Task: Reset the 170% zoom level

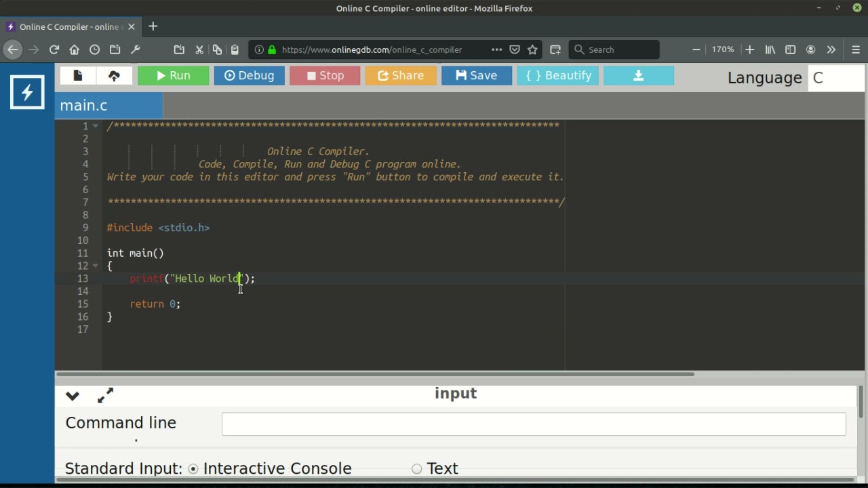Action: 723,49
